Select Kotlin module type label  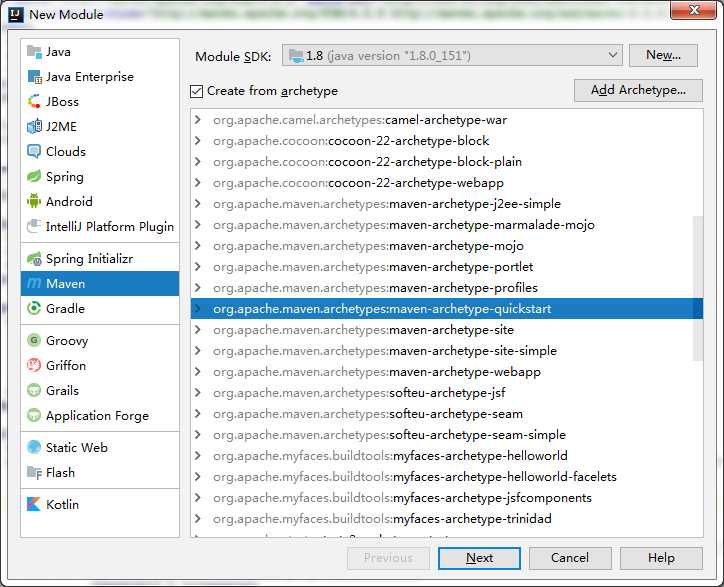click(x=62, y=504)
